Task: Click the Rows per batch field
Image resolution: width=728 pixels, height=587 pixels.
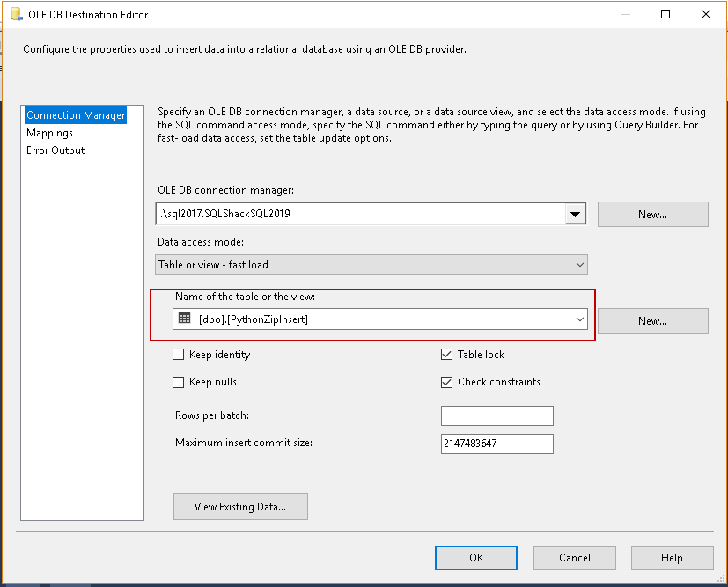Action: point(496,415)
